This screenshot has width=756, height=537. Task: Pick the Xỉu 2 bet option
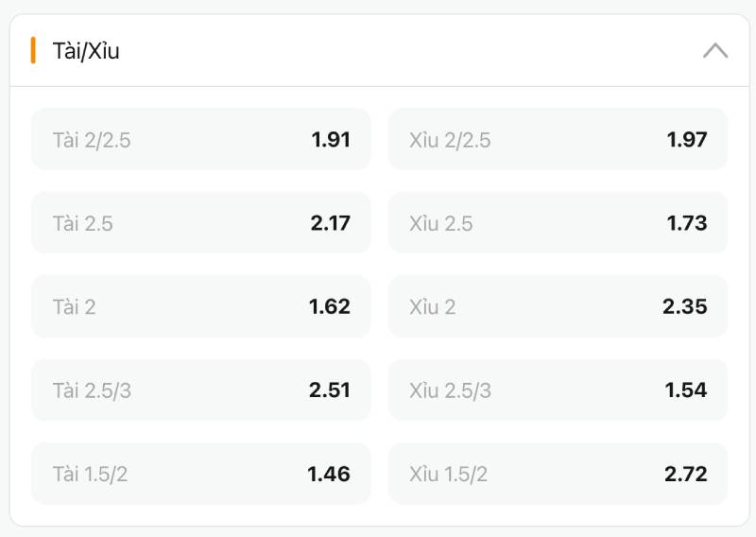click(x=558, y=306)
